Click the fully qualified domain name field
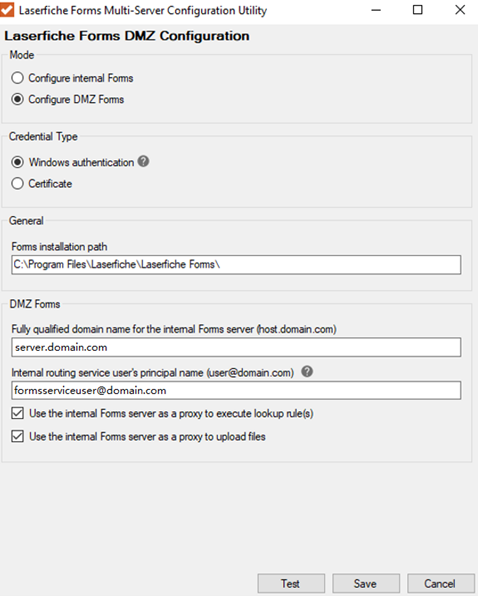This screenshot has height=596, width=478. point(236,347)
